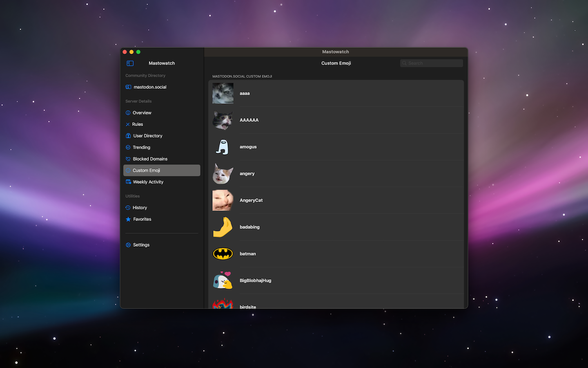Select the Custom Emoji sidebar item
588x368 pixels.
(x=162, y=171)
